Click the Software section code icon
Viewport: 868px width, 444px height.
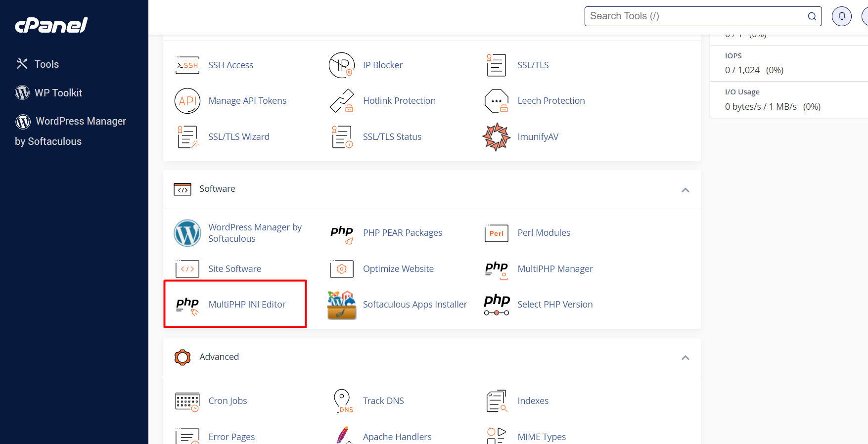tap(183, 189)
